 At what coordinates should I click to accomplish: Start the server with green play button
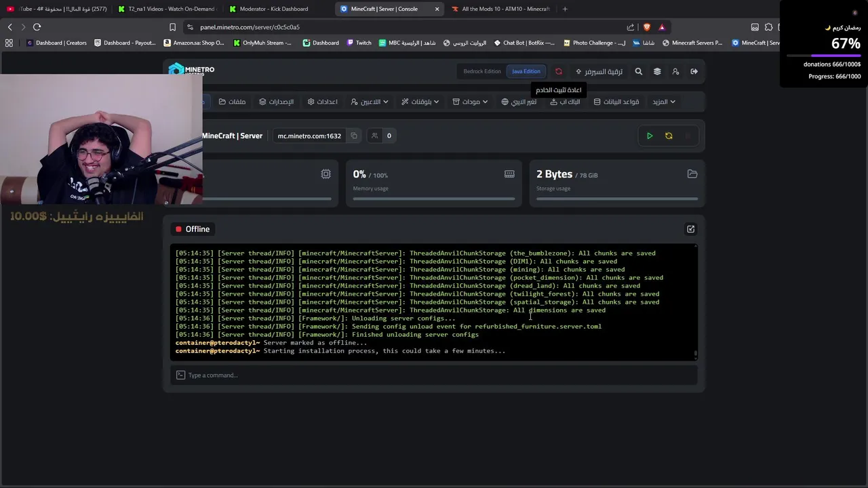click(x=650, y=136)
